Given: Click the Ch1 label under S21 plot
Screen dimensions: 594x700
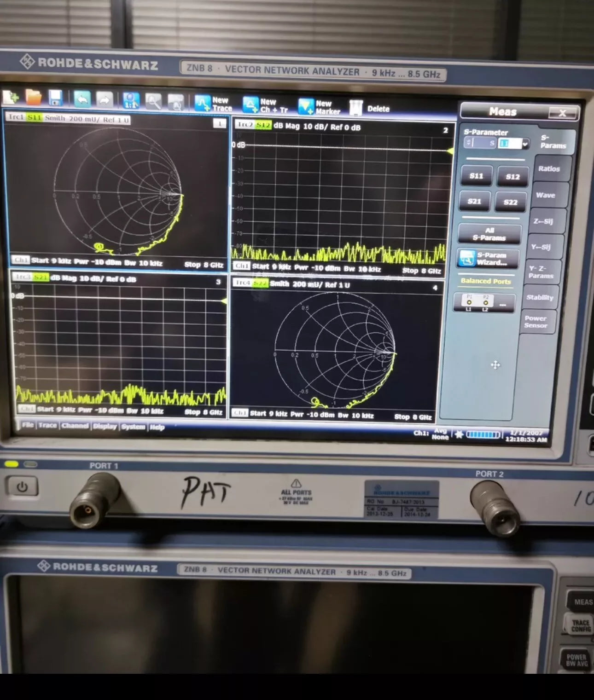Looking at the screenshot, I should [x=26, y=408].
